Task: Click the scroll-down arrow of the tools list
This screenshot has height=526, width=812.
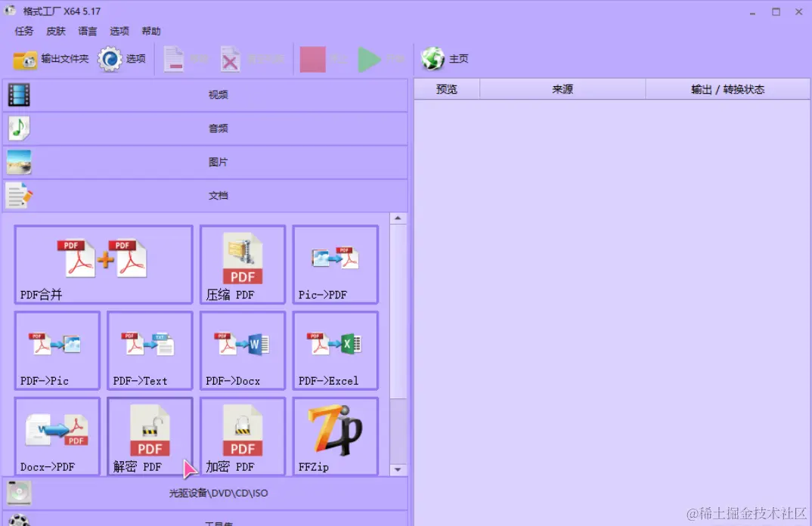Action: click(x=398, y=469)
